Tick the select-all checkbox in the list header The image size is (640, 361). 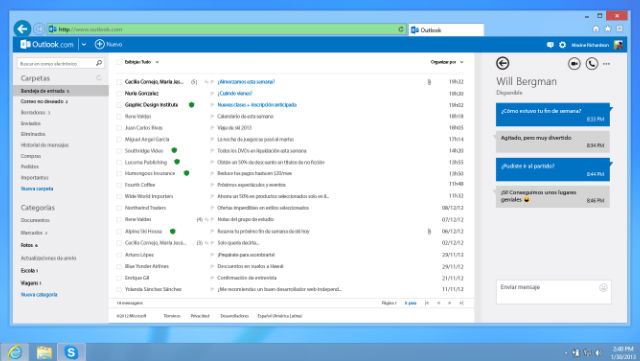[119, 62]
